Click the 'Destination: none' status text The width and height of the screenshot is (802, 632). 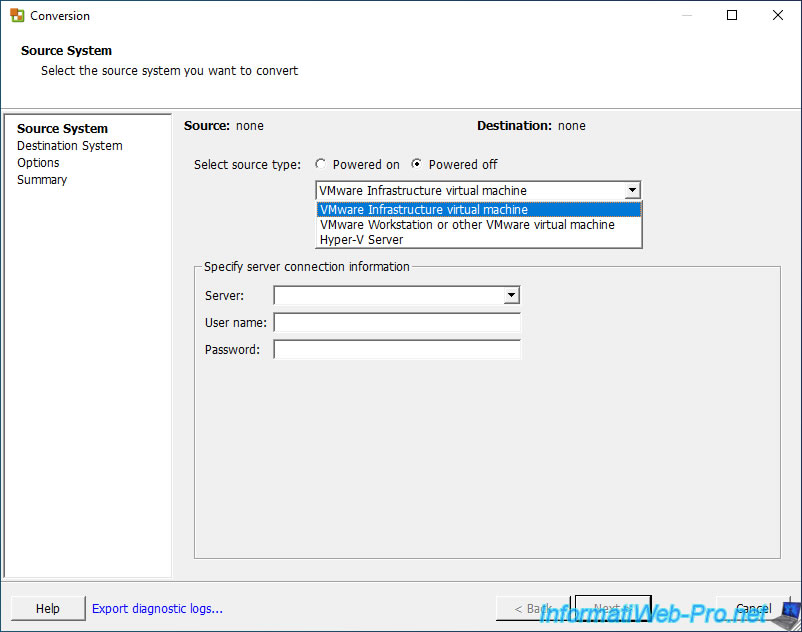pyautogui.click(x=531, y=126)
